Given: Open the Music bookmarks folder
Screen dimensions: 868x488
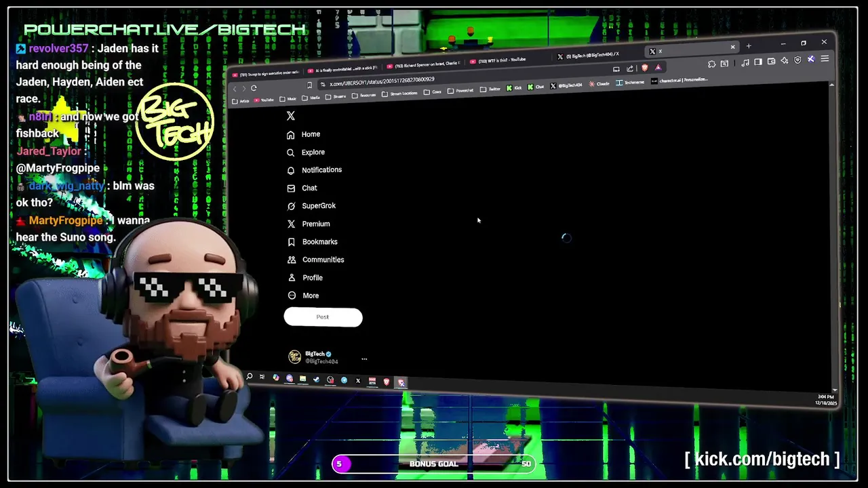Looking at the screenshot, I should 288,99.
